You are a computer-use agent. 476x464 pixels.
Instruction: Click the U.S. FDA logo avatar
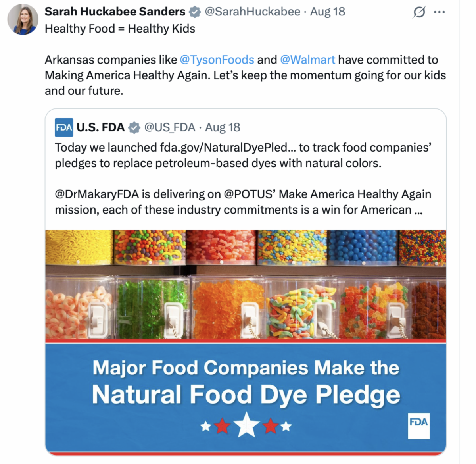tap(64, 127)
